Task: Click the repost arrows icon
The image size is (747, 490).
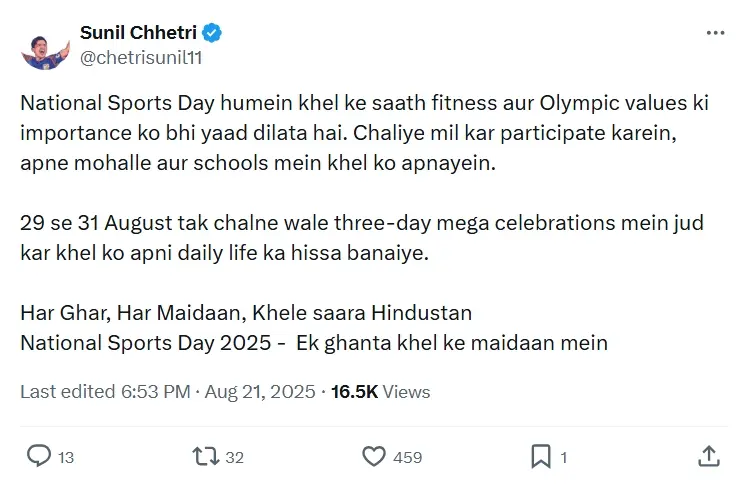Action: click(x=204, y=456)
